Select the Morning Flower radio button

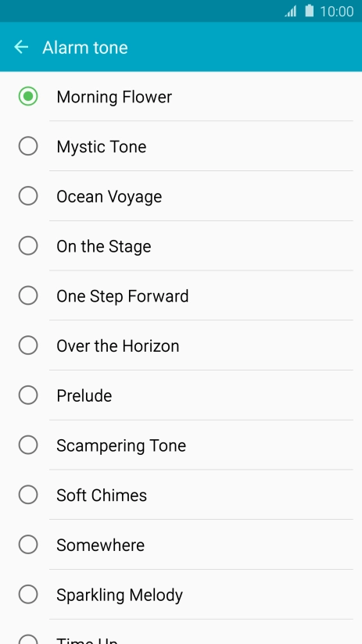click(28, 96)
